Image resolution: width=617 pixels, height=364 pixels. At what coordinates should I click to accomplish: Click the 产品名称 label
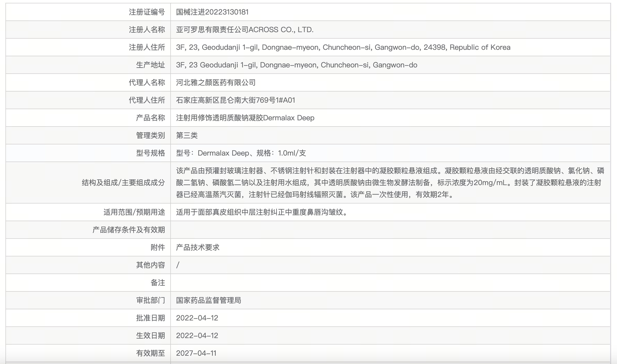pyautogui.click(x=151, y=118)
